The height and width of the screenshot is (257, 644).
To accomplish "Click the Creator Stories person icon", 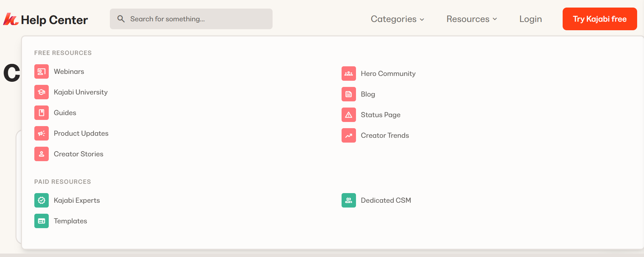I will (x=42, y=154).
